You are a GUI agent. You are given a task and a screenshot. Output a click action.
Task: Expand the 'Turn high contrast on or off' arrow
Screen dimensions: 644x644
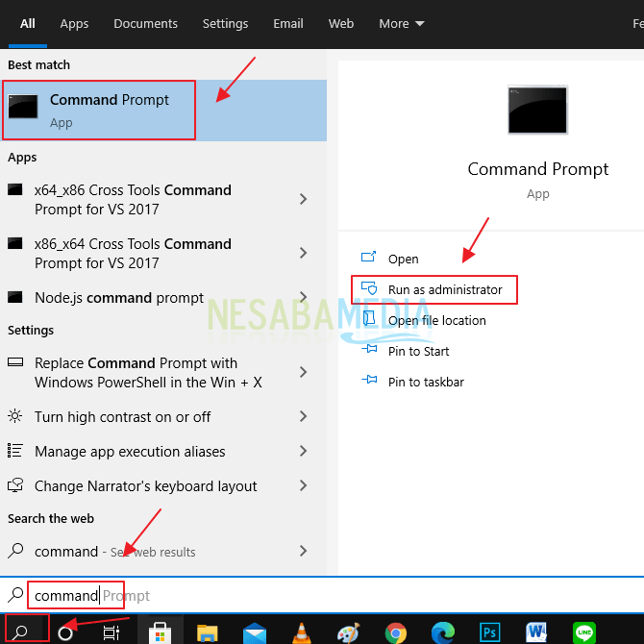(x=304, y=416)
